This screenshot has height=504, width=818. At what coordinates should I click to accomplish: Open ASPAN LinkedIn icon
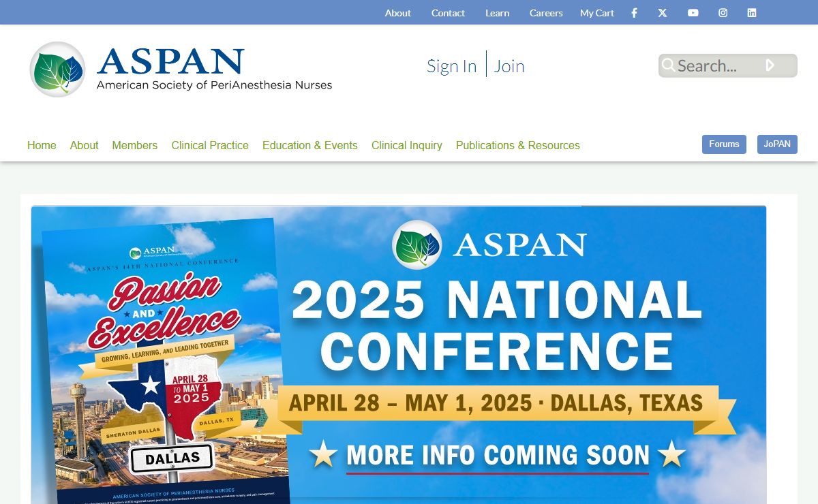(x=752, y=13)
